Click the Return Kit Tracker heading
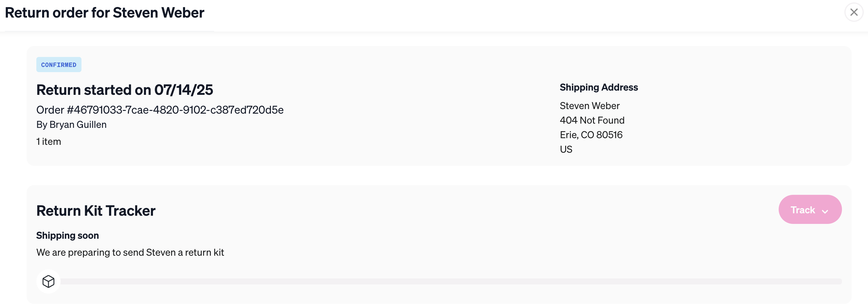868x306 pixels. click(96, 211)
